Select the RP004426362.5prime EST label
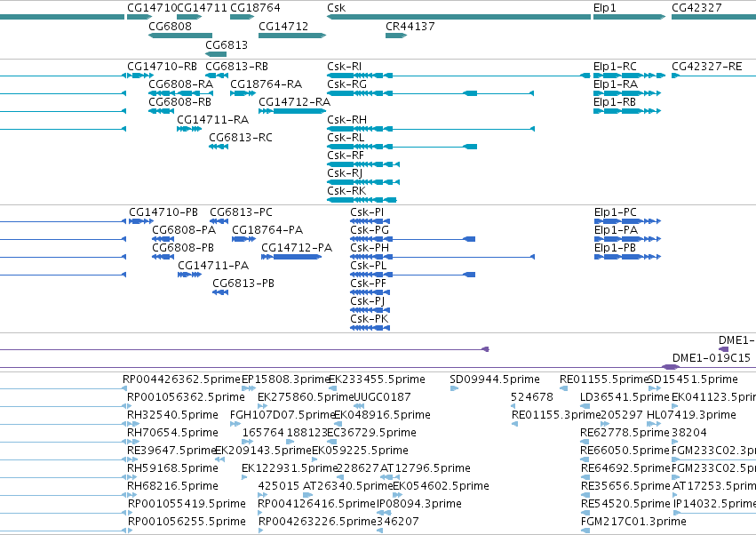756x535 pixels. (x=181, y=379)
